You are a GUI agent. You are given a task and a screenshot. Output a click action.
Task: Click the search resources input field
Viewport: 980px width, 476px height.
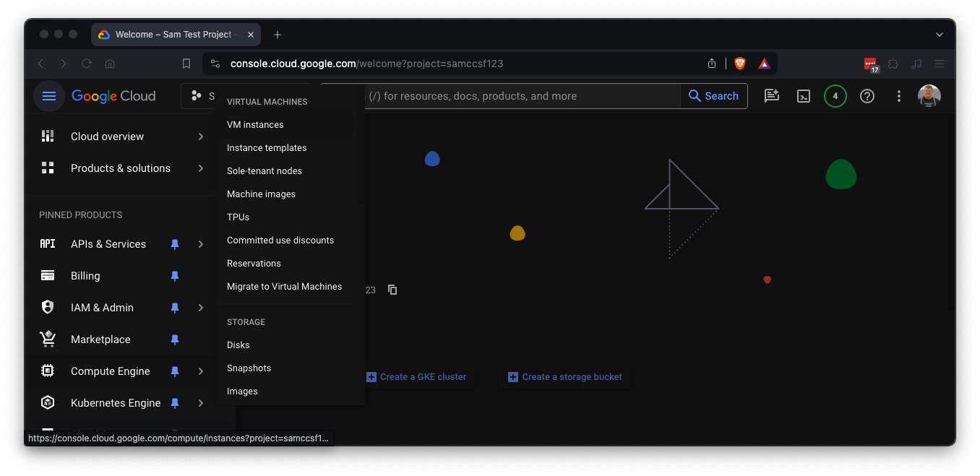(x=520, y=96)
